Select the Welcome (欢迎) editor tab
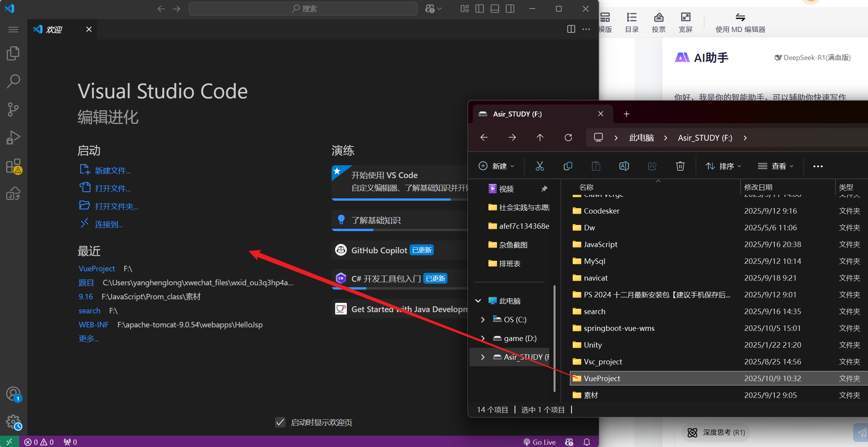 tap(55, 30)
